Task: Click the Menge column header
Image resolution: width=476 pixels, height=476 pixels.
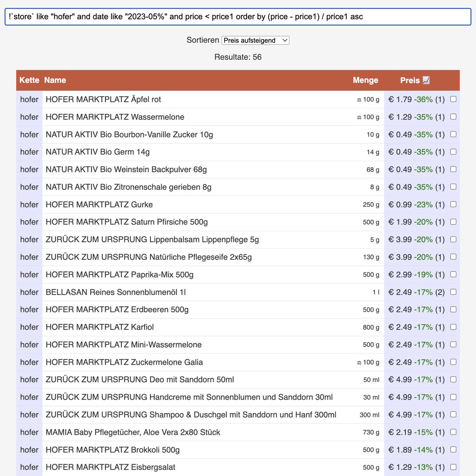Action: tap(365, 80)
